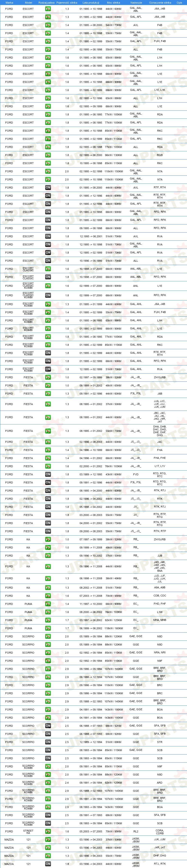Click diesel ON icon in Escort Classic Kombi RFD, RFK row
The height and width of the screenshot is (868, 187).
click(x=48, y=295)
